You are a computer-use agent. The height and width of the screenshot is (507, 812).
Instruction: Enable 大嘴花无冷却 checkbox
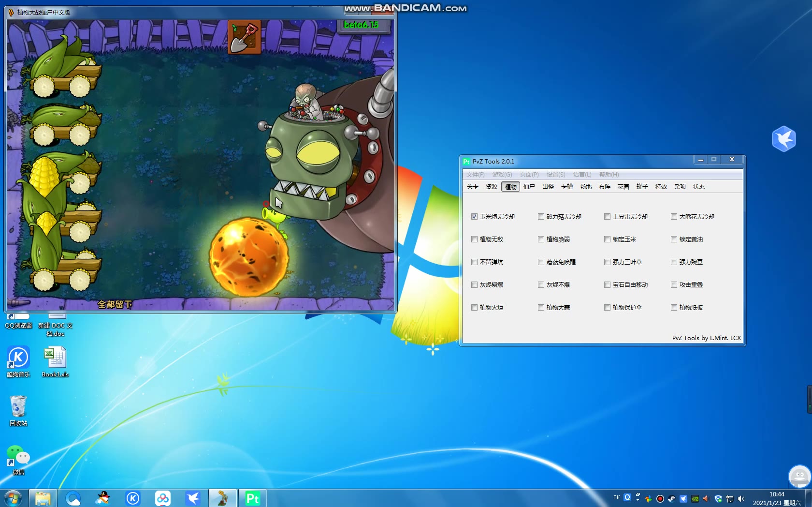(674, 216)
